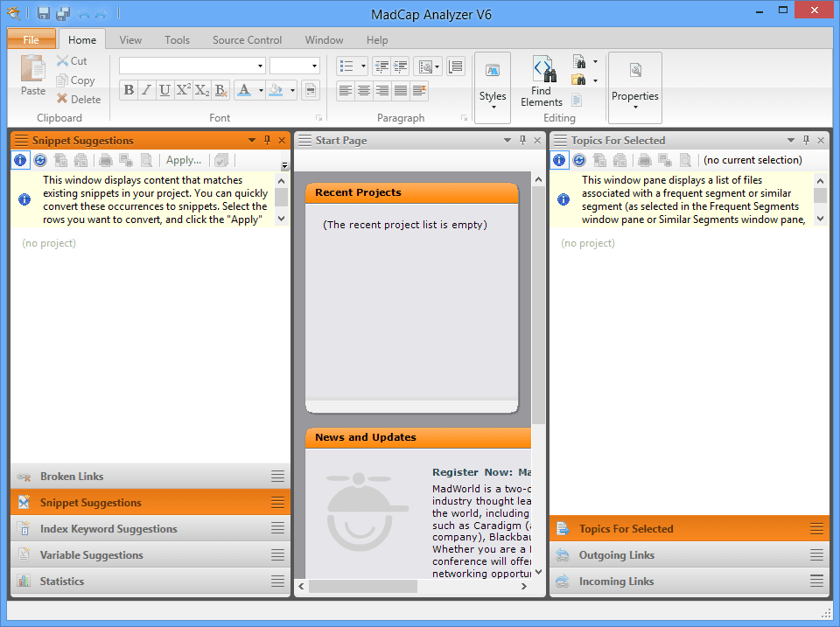Screen dimensions: 840x627
Task: Open the font color dropdown arrow
Action: pos(261,90)
